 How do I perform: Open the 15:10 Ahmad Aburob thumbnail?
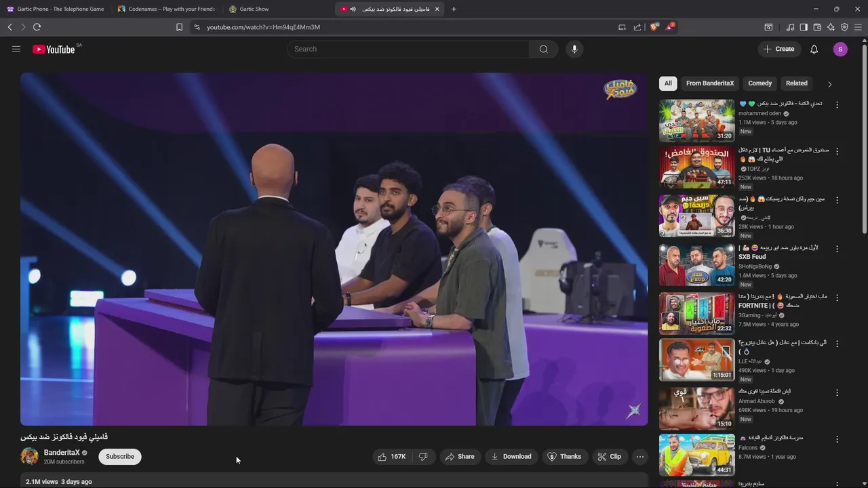pyautogui.click(x=696, y=408)
